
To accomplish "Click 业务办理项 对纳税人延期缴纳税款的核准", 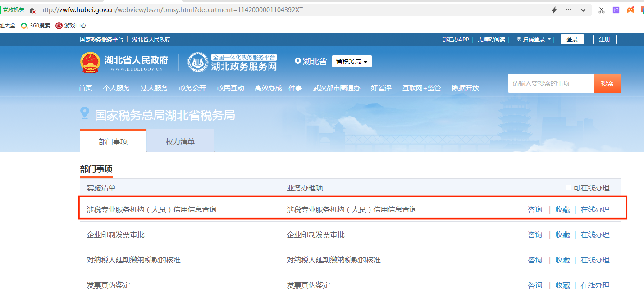I will pos(334,260).
